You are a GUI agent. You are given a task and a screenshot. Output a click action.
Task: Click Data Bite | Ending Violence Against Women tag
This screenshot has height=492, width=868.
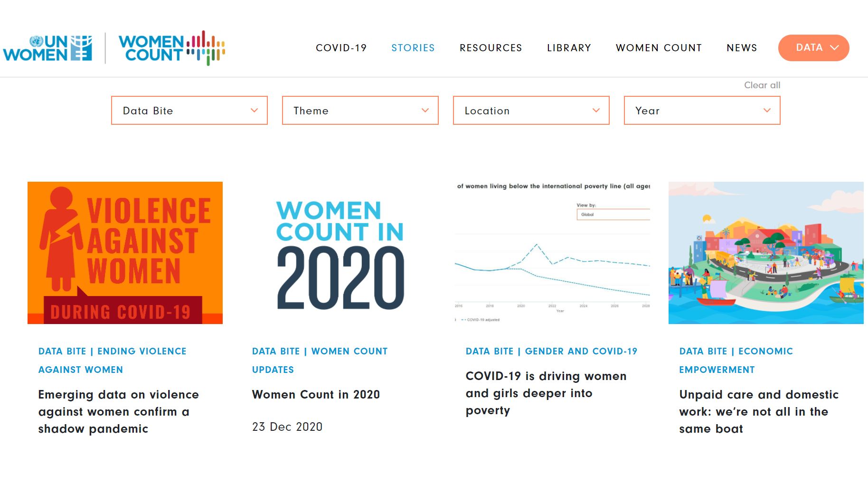coord(113,361)
